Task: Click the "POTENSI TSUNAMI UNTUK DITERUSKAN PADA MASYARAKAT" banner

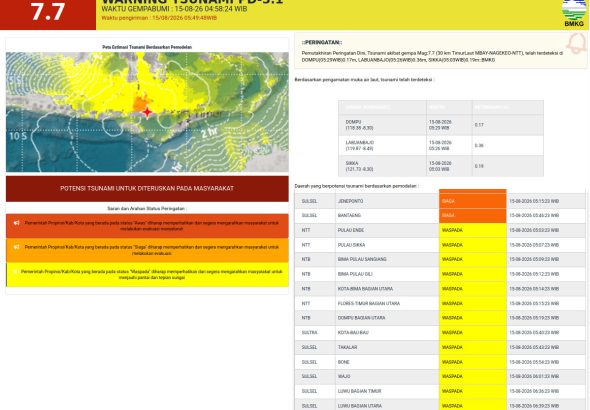Action: tap(147, 188)
